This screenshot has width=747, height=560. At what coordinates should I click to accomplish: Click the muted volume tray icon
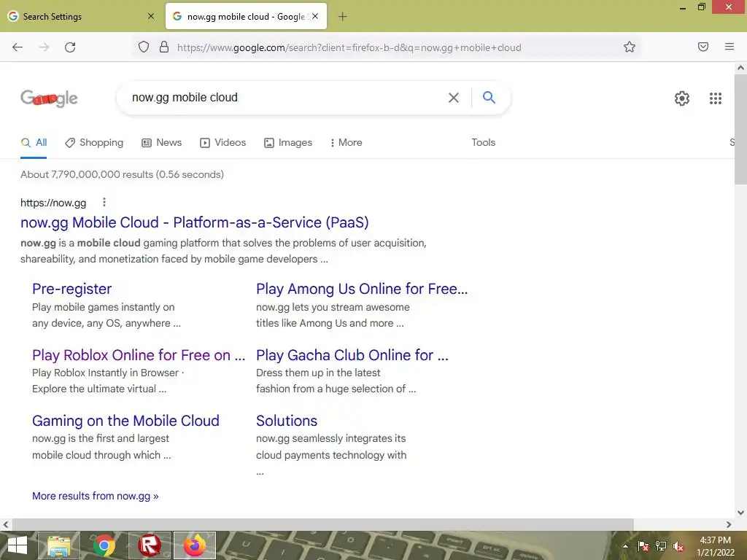(x=678, y=546)
